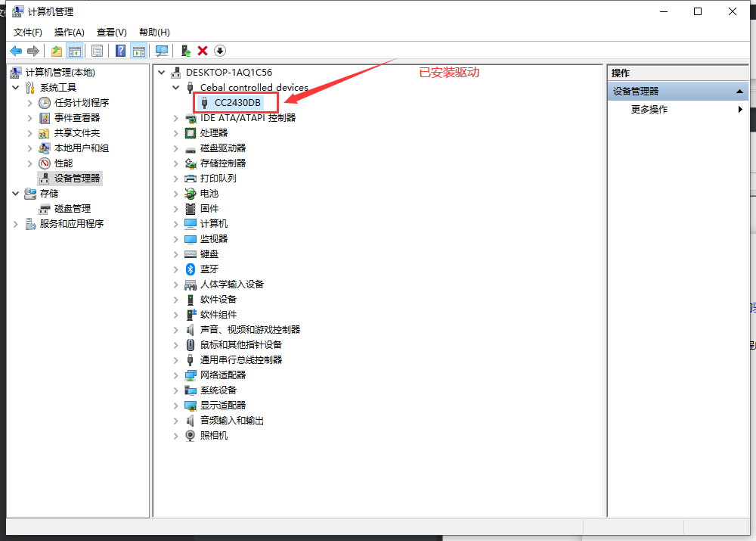Image resolution: width=756 pixels, height=541 pixels.
Task: Open the View (查看) menu
Action: click(x=111, y=33)
